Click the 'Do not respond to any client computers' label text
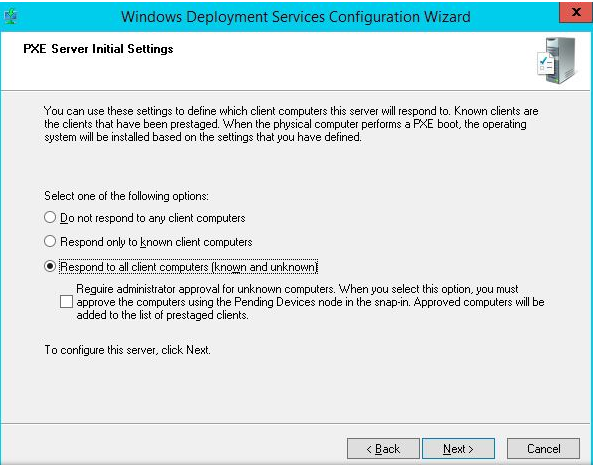 [153, 218]
